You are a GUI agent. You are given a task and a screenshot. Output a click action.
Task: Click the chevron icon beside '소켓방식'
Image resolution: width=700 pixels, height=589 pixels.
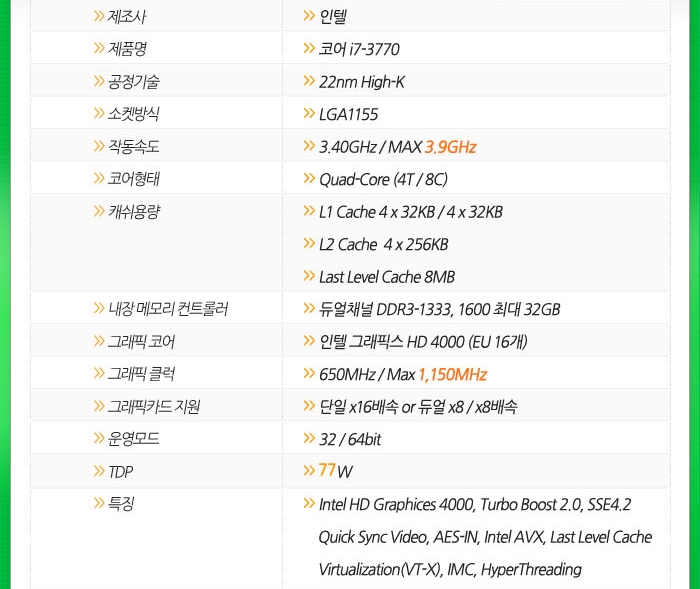99,113
